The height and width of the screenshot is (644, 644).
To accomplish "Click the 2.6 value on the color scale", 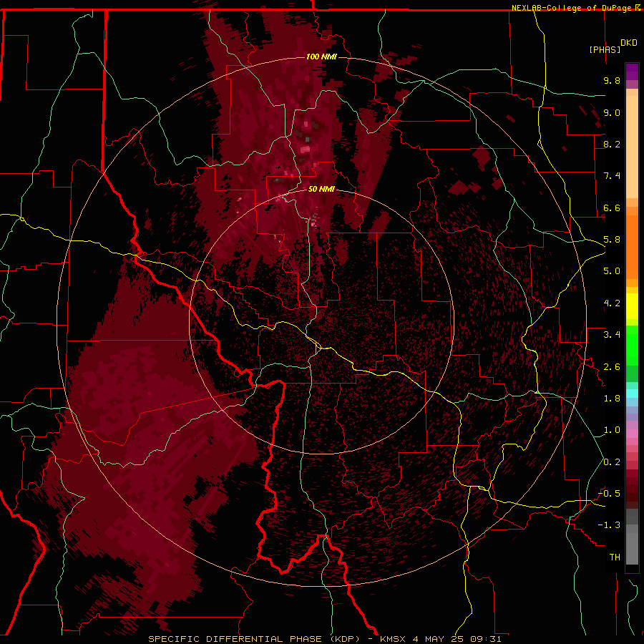I will (612, 367).
